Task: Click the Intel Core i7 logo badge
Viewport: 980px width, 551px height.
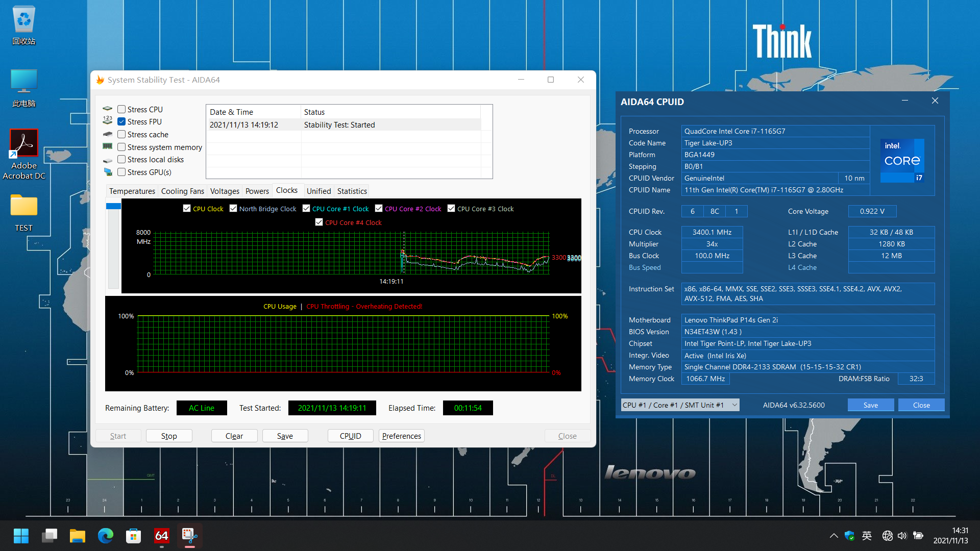Action: (902, 161)
